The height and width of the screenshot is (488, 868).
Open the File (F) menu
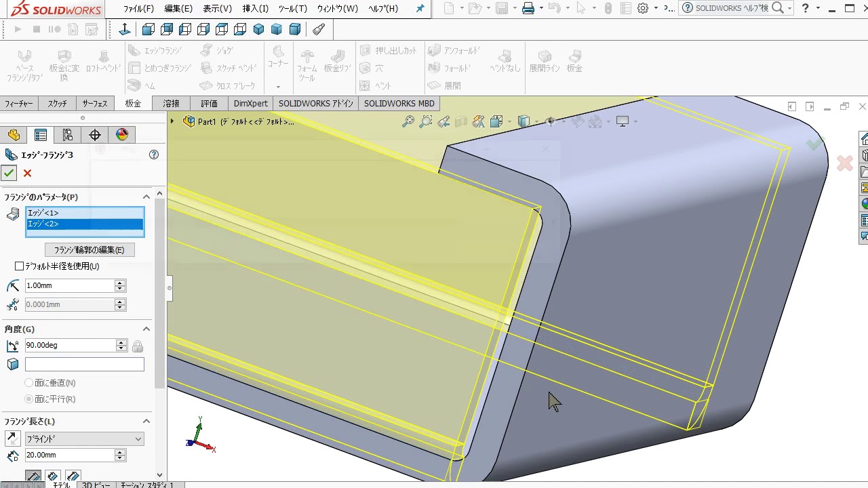[138, 9]
